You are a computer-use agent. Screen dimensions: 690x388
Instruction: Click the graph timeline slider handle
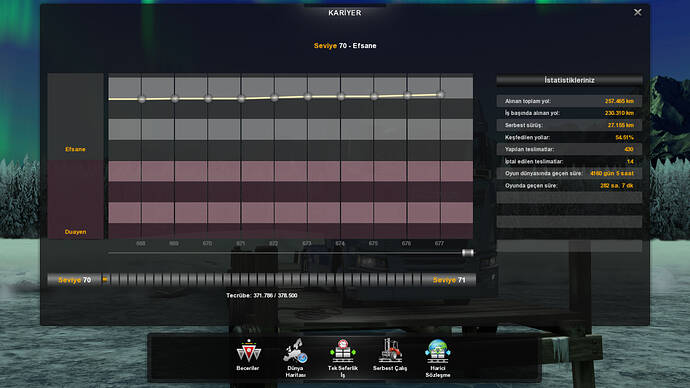point(468,253)
